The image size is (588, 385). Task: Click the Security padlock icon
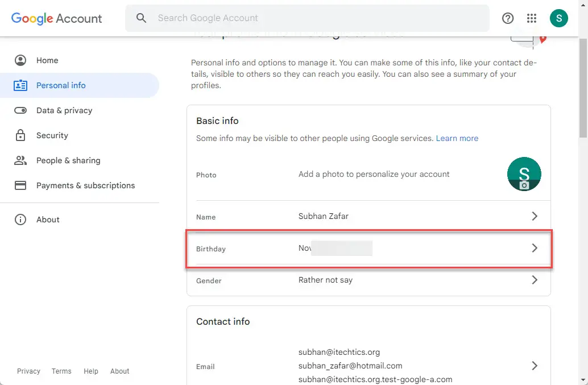pos(20,135)
